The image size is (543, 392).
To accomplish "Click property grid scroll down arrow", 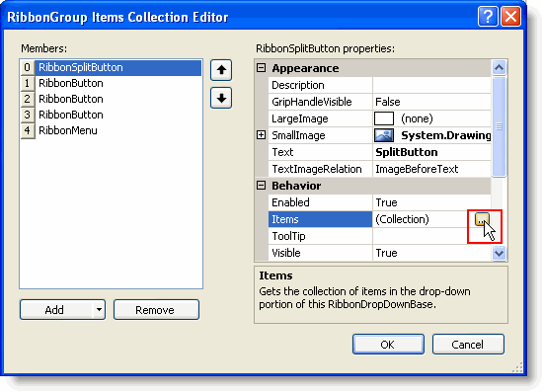I will pyautogui.click(x=499, y=253).
